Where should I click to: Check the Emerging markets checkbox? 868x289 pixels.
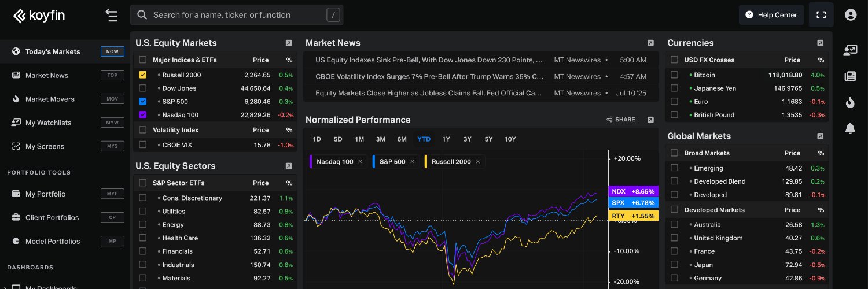coord(674,168)
